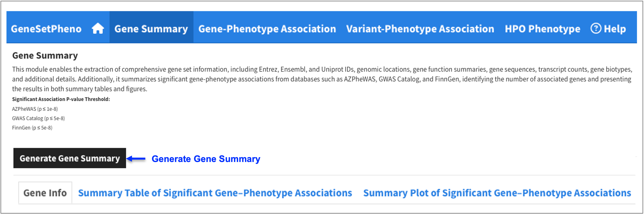Screen dimensions: 644x214
Task: Click the home icon in navbar
Action: coord(98,28)
